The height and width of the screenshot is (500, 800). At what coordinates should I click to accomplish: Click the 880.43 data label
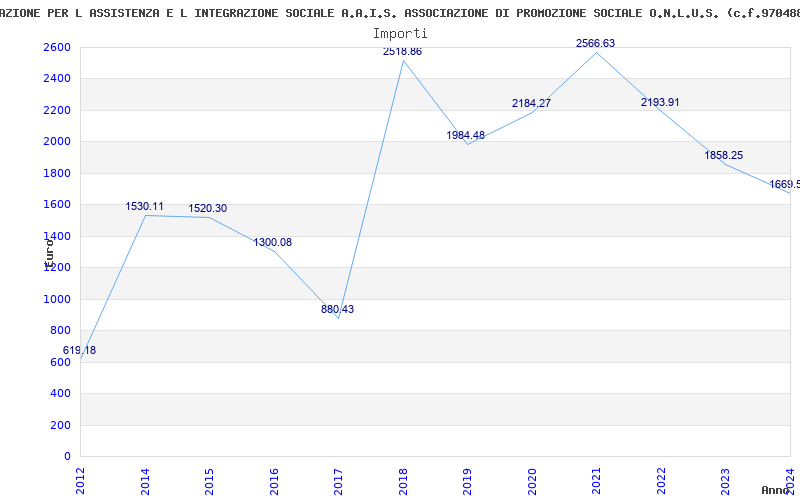pyautogui.click(x=337, y=309)
